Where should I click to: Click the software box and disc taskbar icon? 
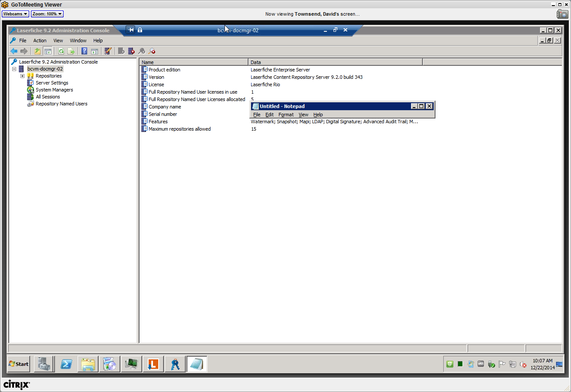[110, 364]
